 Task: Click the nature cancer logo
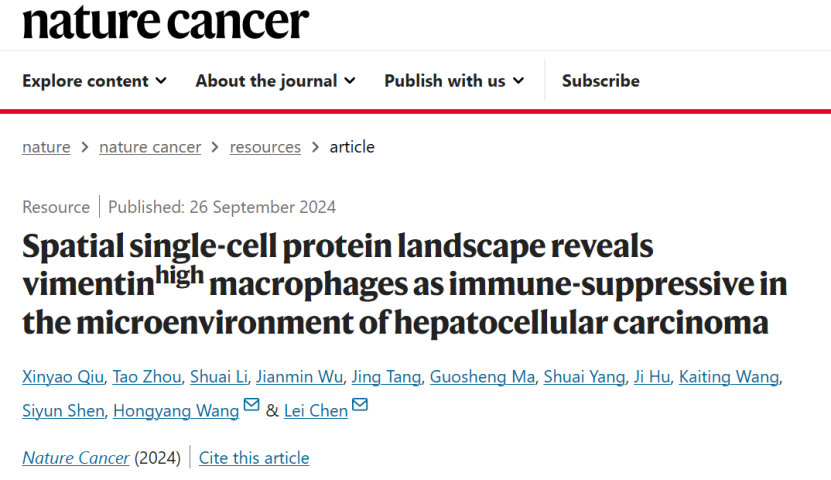(x=165, y=22)
